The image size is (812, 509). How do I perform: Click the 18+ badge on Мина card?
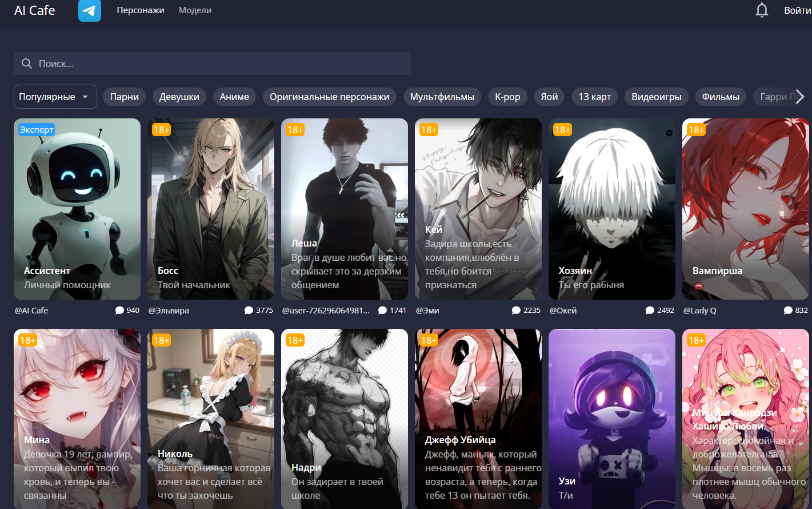point(27,340)
